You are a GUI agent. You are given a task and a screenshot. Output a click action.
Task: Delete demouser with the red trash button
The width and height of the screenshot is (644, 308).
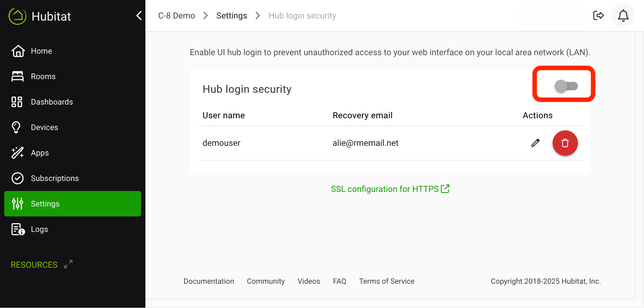pos(565,143)
